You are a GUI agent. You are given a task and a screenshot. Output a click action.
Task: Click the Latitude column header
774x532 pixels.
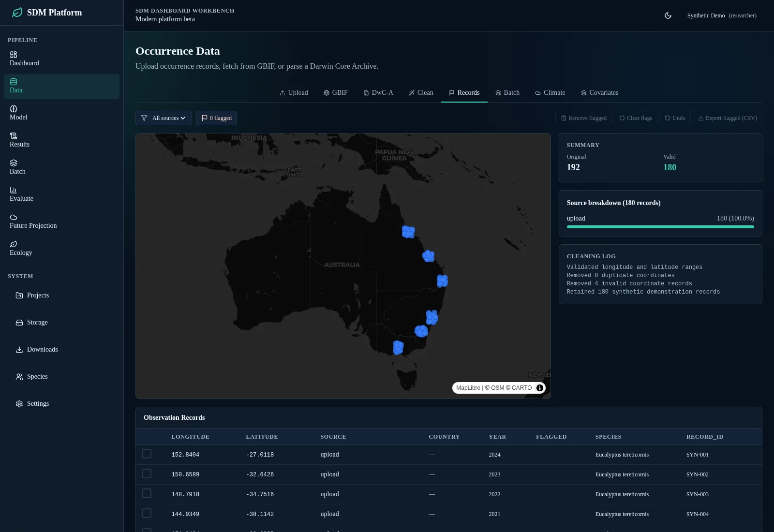(x=262, y=437)
